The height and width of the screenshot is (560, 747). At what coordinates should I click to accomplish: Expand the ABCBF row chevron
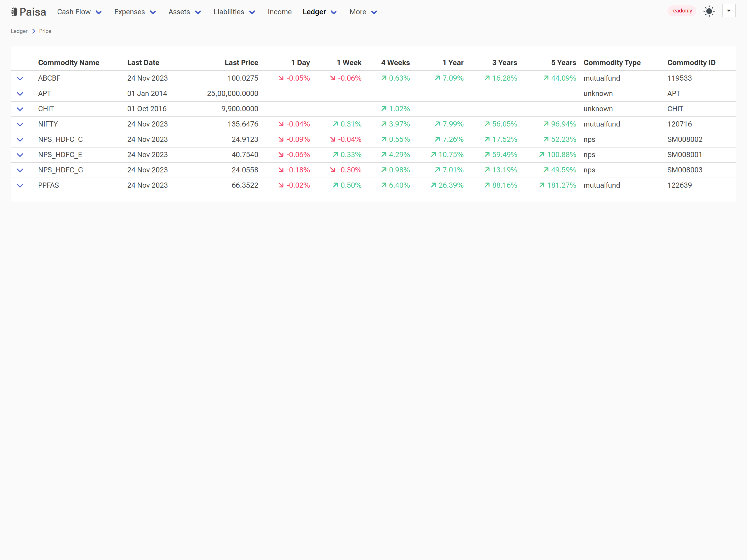(x=20, y=78)
